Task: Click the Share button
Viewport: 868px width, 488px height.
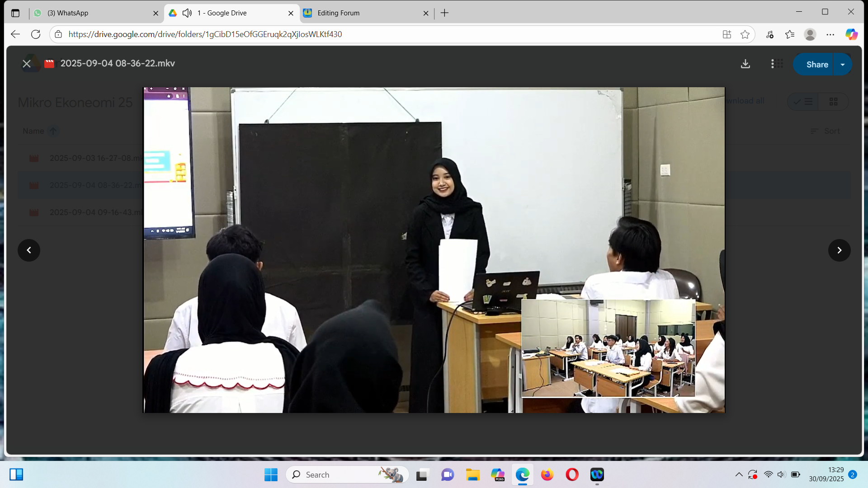Action: 816,65
